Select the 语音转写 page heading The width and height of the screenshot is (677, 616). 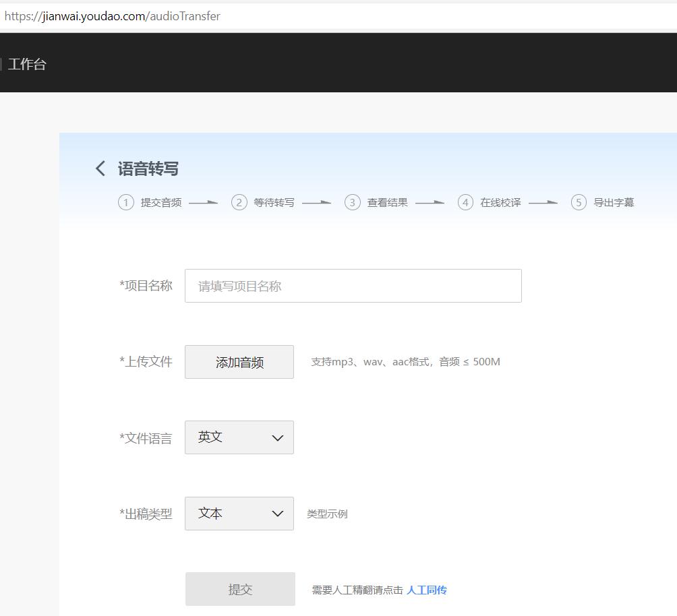tap(148, 168)
